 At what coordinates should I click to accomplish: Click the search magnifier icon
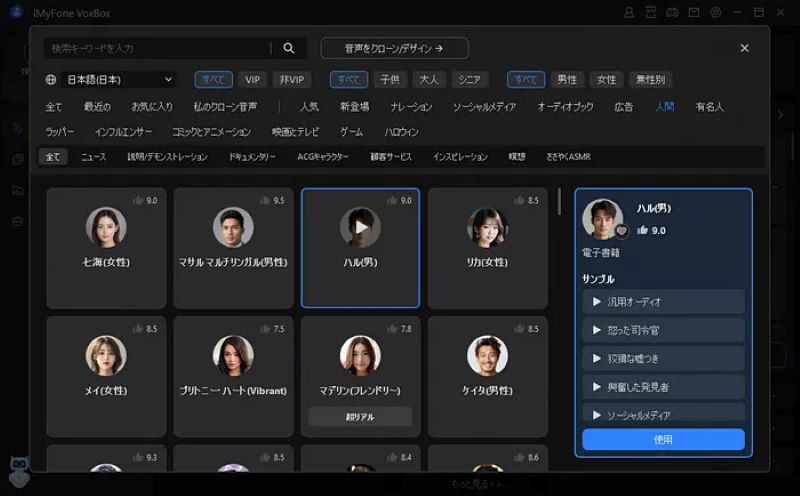point(289,48)
